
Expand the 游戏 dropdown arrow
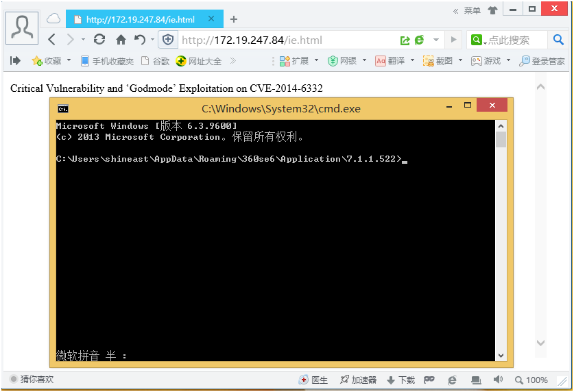pos(508,60)
